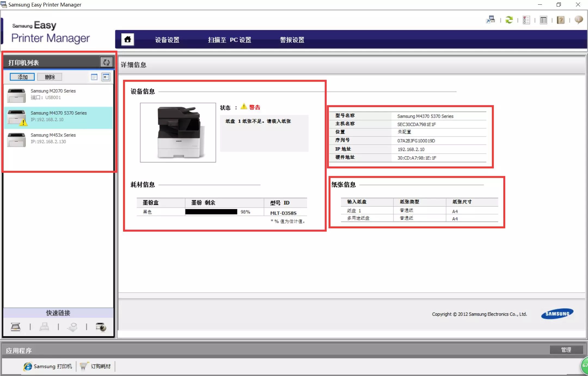Refresh the printer list (打印机列表)
The height and width of the screenshot is (376, 588).
[106, 62]
